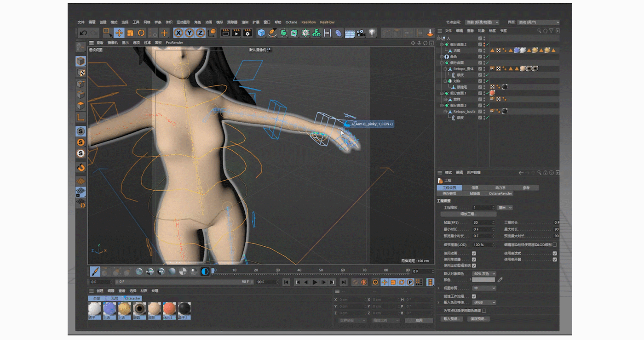The image size is (644, 340).
Task: Click the filter funnel in the Object Manager
Action: click(552, 31)
